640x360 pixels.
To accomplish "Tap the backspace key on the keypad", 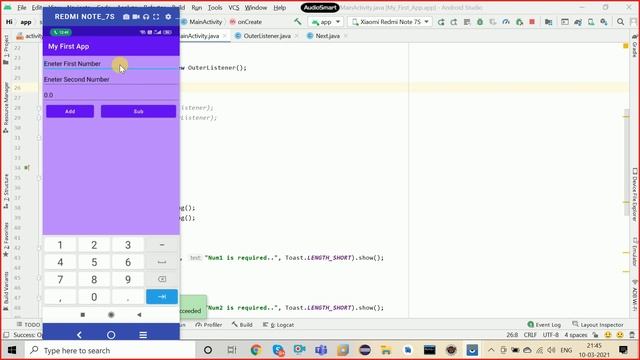I will pos(162,280).
